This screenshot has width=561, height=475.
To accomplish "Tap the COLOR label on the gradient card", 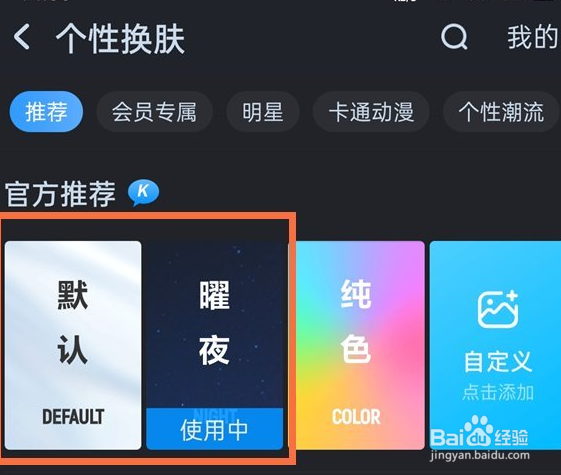I will (356, 417).
